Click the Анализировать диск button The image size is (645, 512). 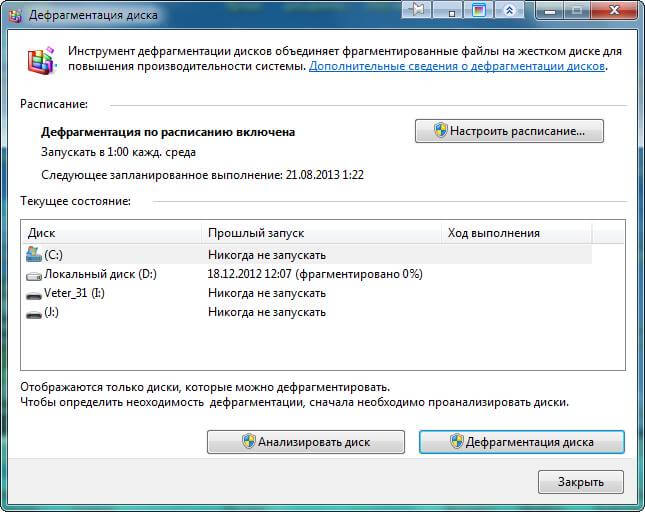pos(306,442)
